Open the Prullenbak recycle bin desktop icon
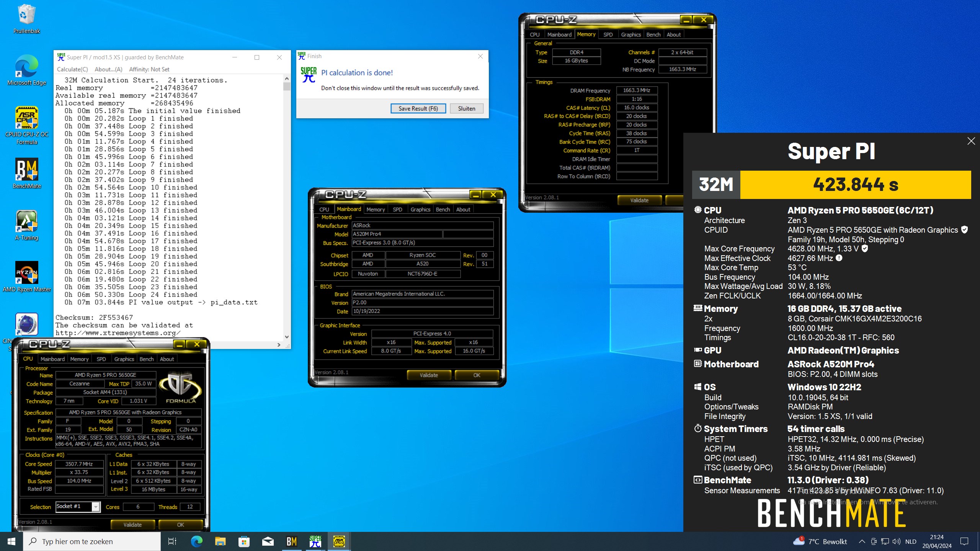This screenshot has width=980, height=551. click(x=26, y=18)
